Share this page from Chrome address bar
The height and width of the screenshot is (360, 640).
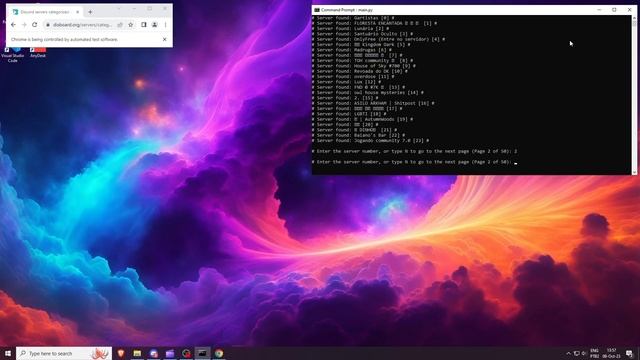(x=120, y=25)
